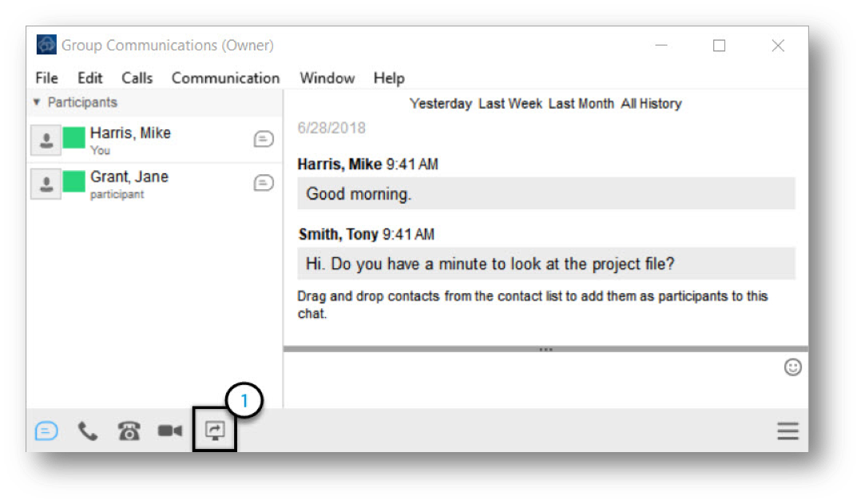Open the Help menu

(389, 78)
